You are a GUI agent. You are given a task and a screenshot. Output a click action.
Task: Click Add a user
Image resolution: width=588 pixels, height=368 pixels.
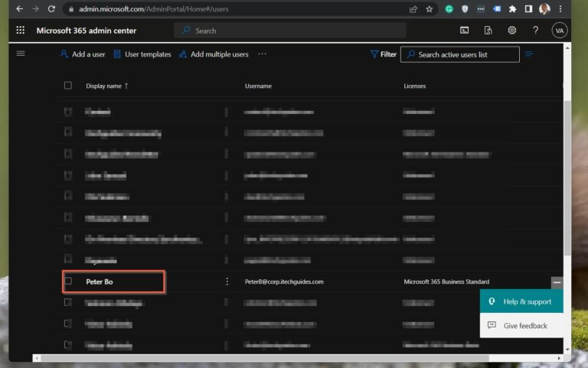coord(83,54)
